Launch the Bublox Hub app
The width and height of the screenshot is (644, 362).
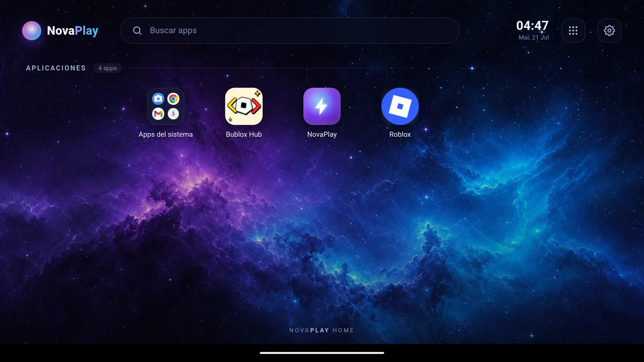(244, 106)
